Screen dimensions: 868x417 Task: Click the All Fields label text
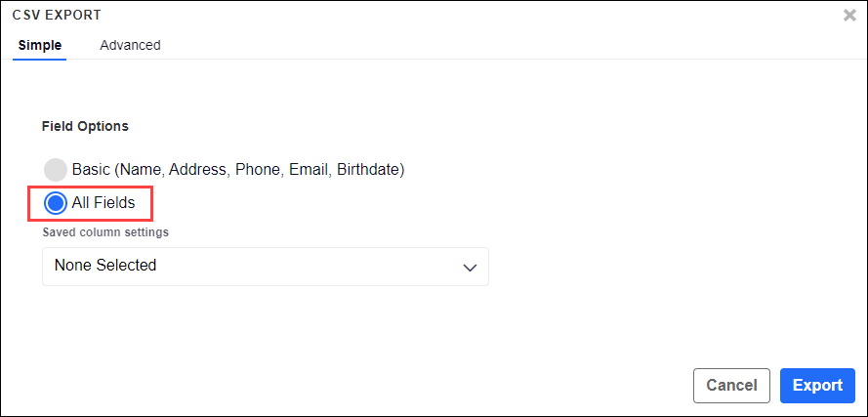pyautogui.click(x=103, y=203)
